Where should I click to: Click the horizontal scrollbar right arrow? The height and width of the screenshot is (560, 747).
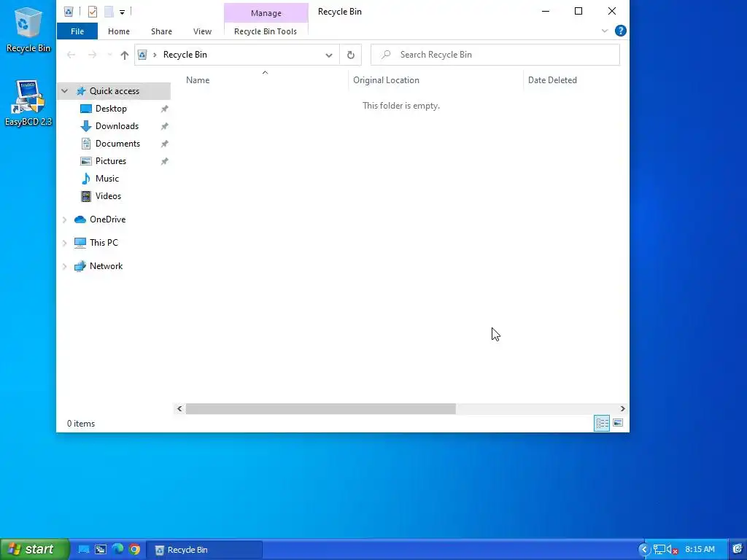(622, 408)
